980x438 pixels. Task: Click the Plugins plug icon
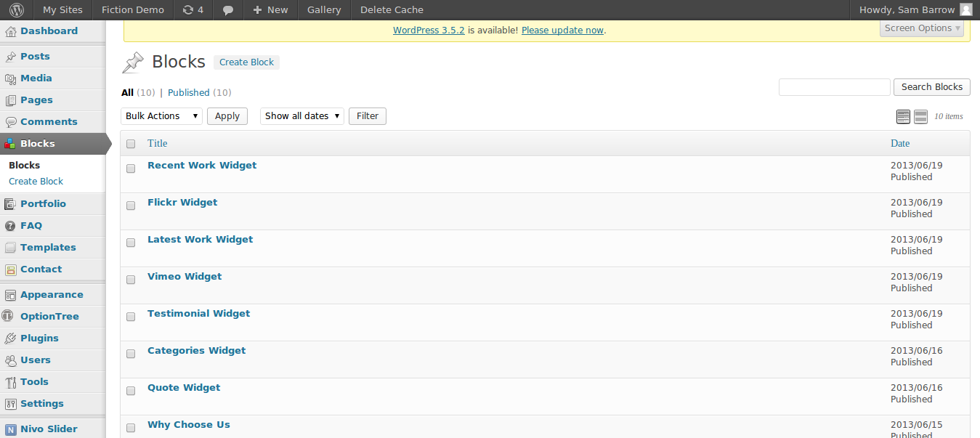click(x=10, y=338)
